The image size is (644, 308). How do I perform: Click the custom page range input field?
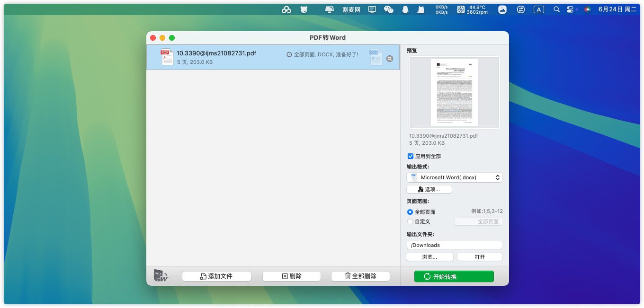479,221
